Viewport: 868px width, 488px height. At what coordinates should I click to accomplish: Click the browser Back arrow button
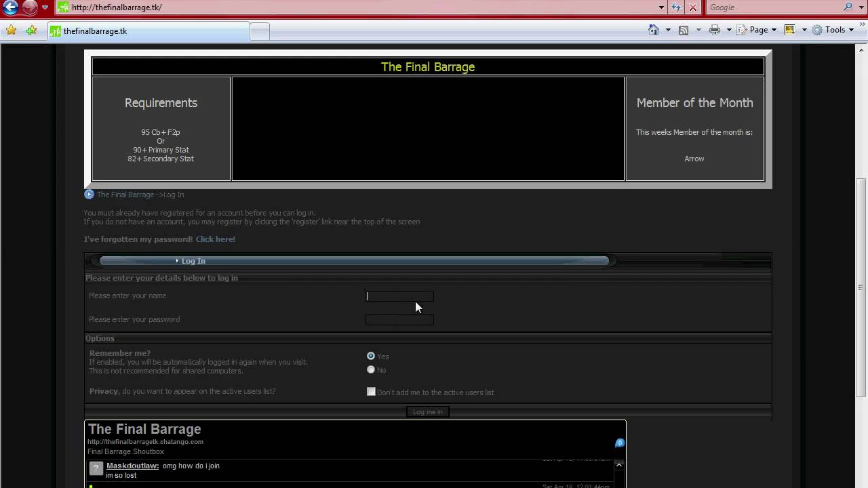click(x=10, y=7)
